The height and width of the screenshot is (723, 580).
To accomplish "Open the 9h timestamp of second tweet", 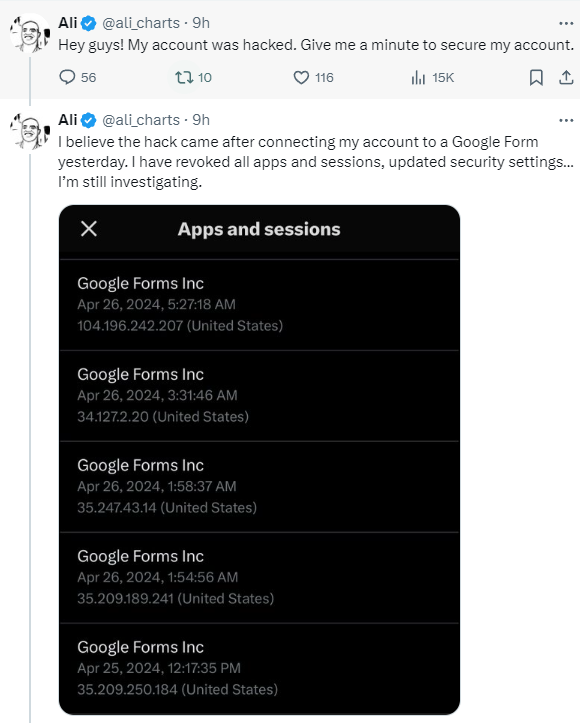I will click(201, 120).
